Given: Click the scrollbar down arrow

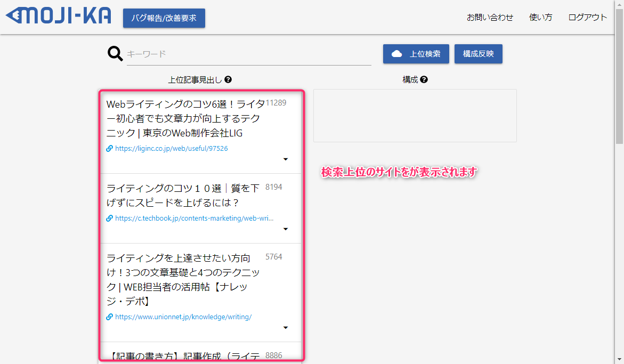Looking at the screenshot, I should tap(620, 360).
